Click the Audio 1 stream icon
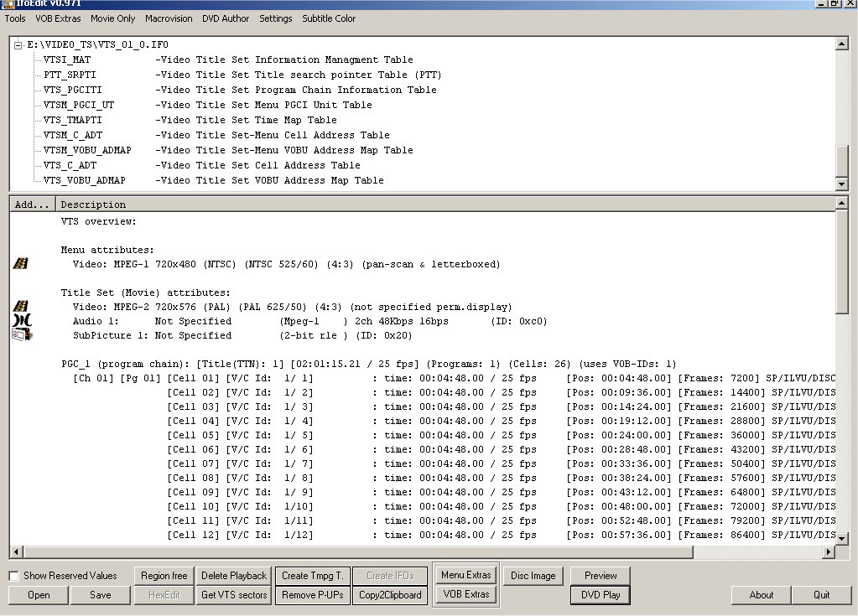 click(x=22, y=320)
